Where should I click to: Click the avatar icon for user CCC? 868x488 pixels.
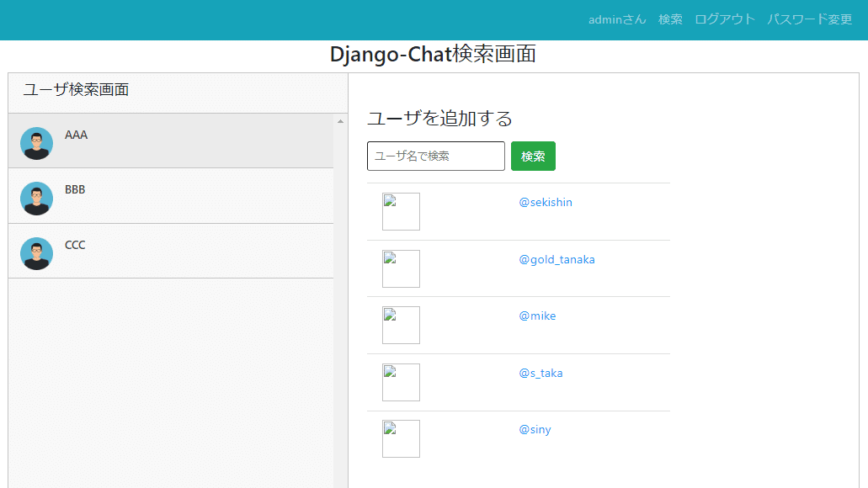36,253
